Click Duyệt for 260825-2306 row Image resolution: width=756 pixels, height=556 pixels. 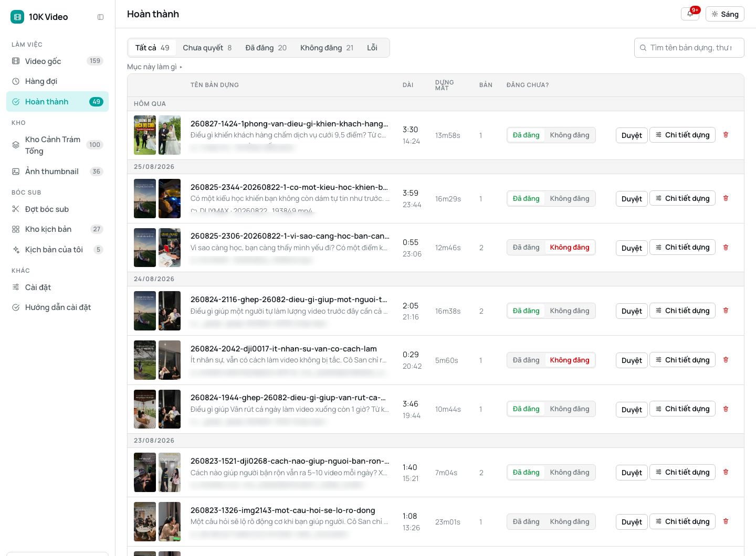click(x=632, y=248)
